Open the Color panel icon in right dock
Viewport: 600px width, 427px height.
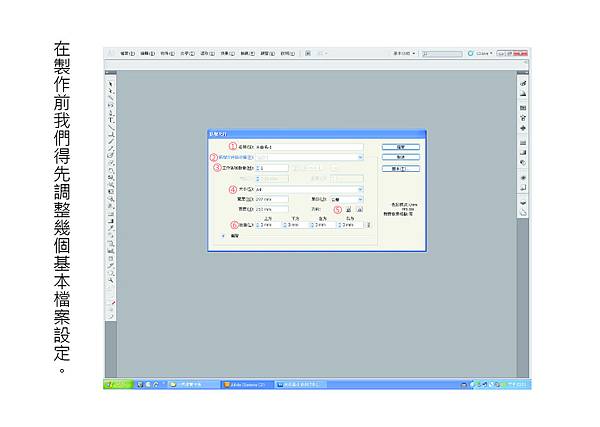(x=523, y=83)
